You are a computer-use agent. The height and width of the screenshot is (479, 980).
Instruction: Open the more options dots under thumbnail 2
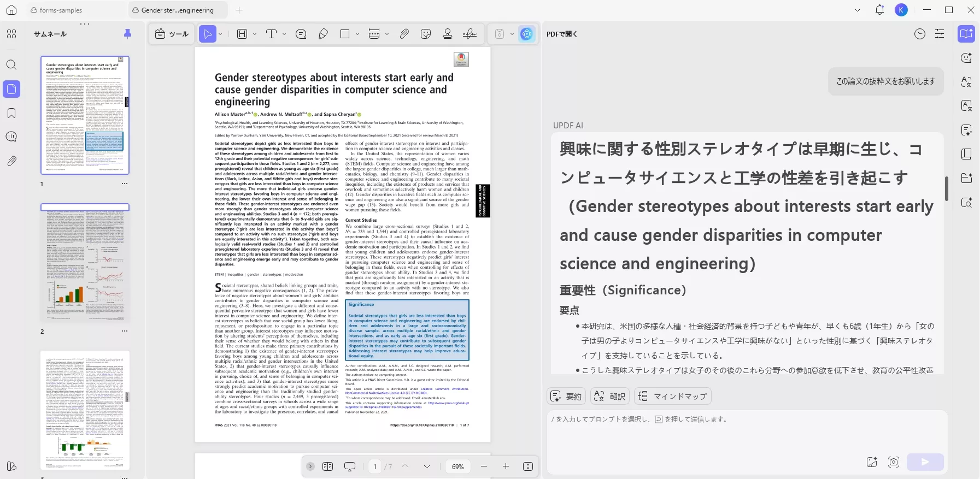point(125,331)
